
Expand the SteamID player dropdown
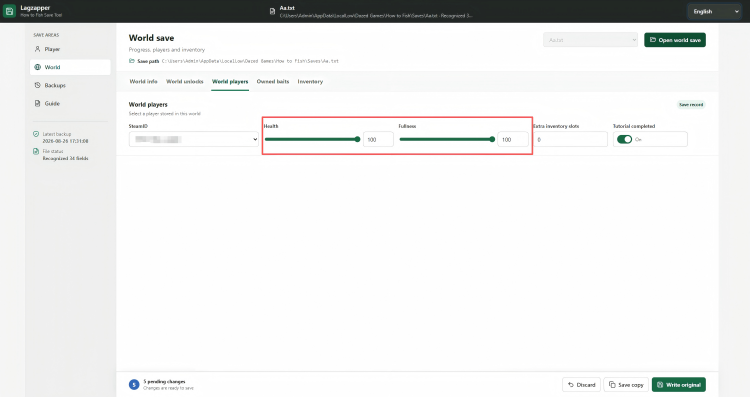tap(194, 139)
